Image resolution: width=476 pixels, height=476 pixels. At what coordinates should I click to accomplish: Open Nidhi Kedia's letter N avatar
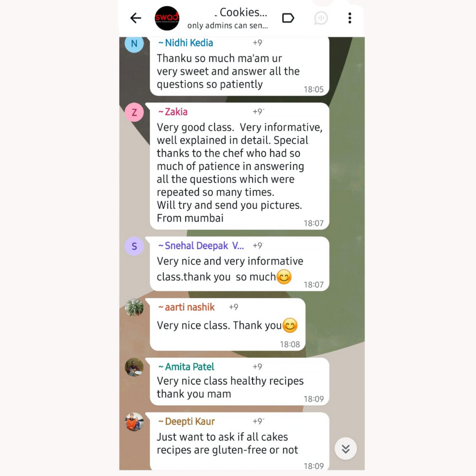click(134, 44)
